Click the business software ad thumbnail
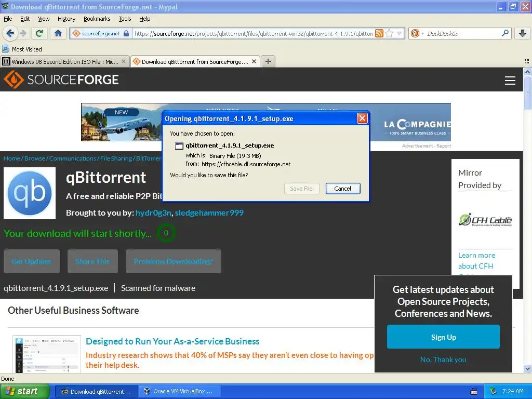This screenshot has width=532, height=399. coord(47,354)
